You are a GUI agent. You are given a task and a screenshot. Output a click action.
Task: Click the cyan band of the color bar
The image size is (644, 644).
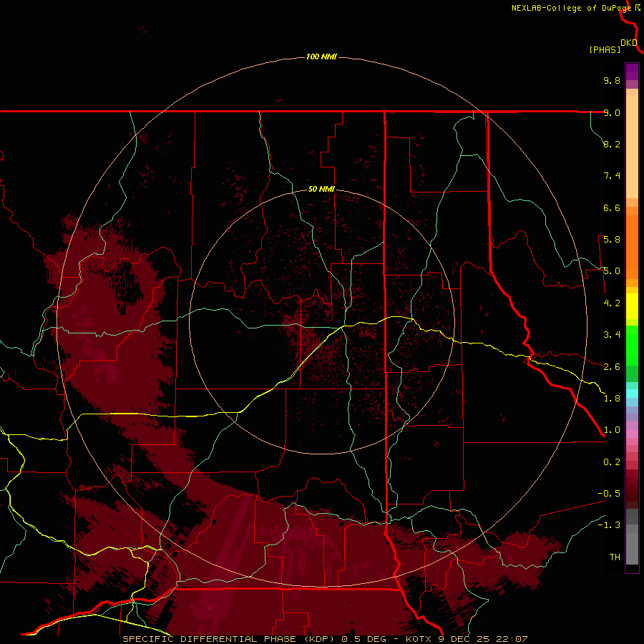tap(632, 394)
